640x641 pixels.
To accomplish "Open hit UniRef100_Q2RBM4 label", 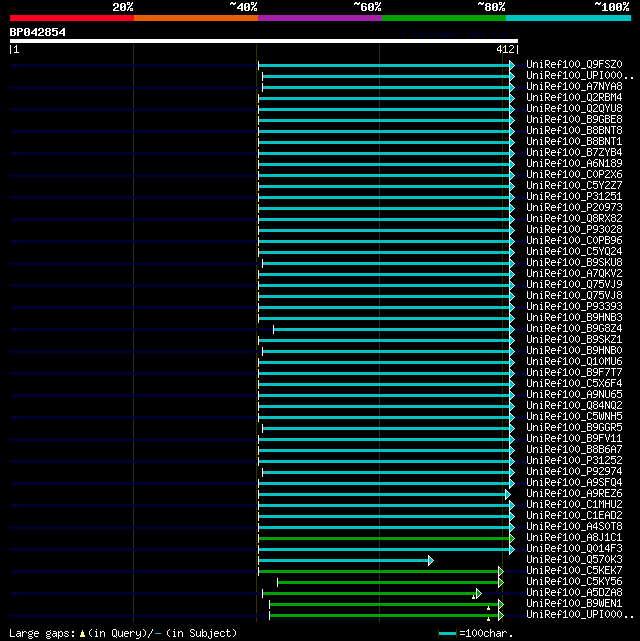I will pyautogui.click(x=574, y=98).
